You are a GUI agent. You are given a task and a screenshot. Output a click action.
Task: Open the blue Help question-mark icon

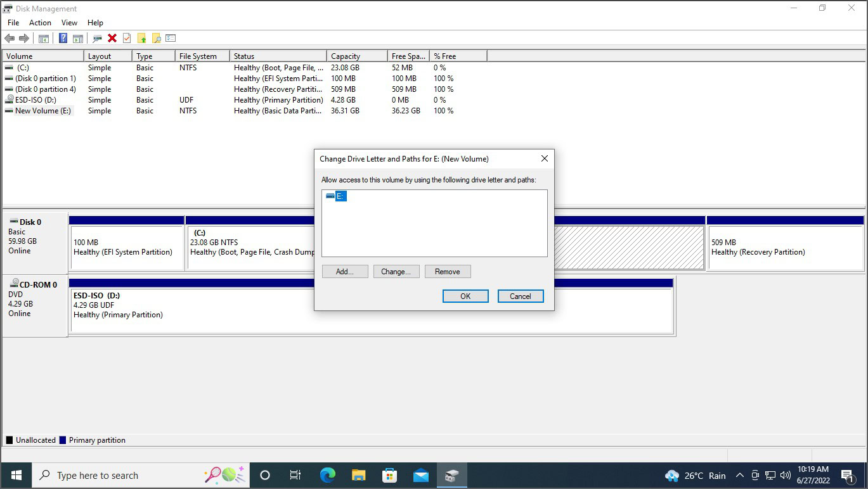pyautogui.click(x=63, y=38)
